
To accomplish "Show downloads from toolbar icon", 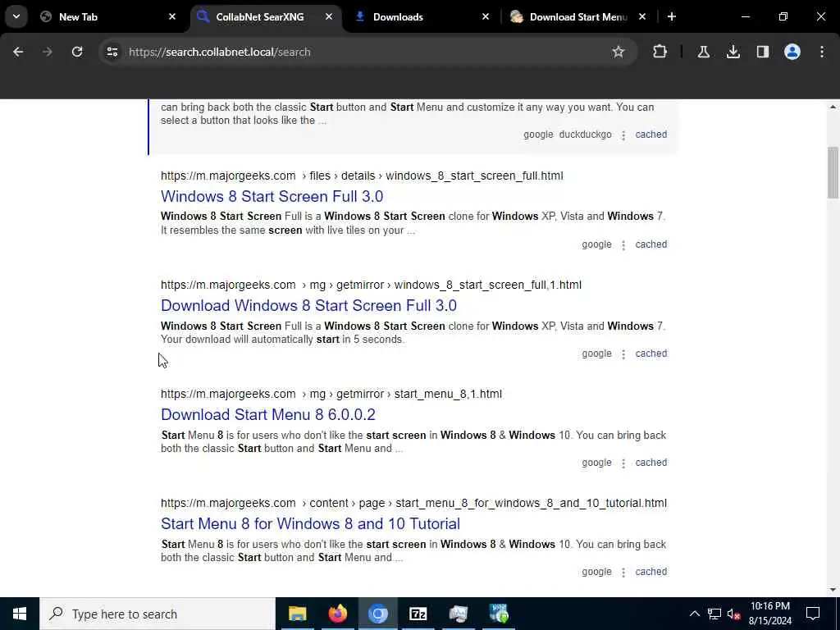I will pos(733,52).
